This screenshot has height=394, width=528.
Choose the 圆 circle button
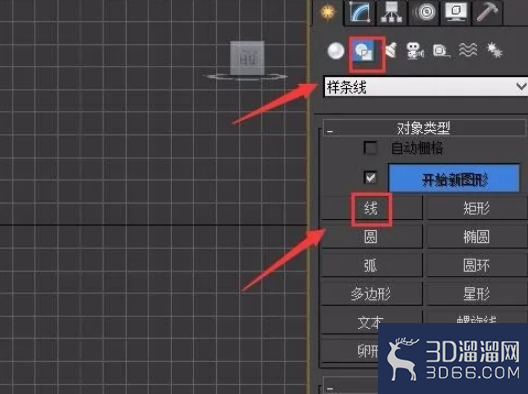371,237
